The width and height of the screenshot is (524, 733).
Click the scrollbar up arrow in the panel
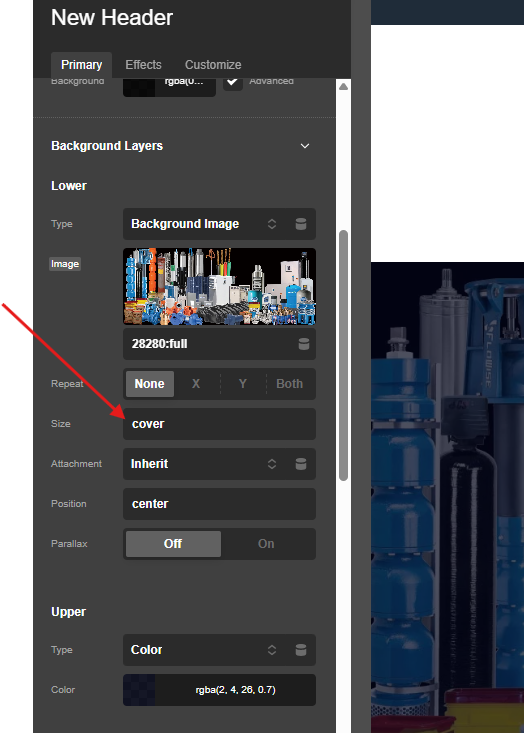[344, 86]
